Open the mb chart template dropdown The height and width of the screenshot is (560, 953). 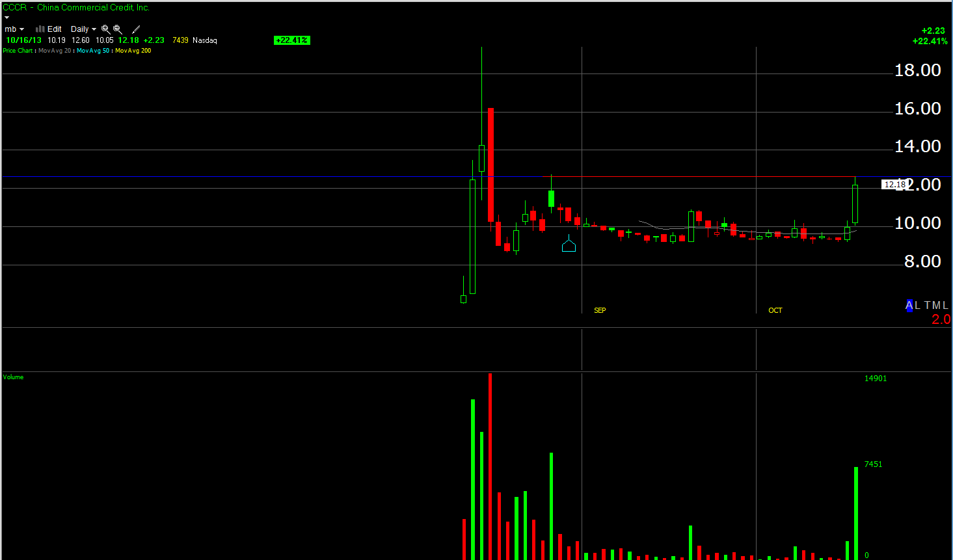tap(14, 29)
